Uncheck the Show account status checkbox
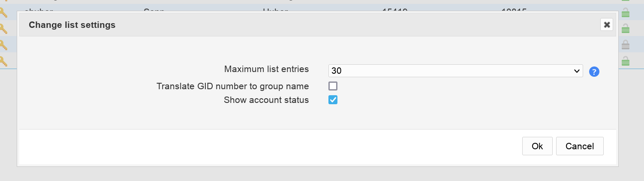 click(333, 100)
